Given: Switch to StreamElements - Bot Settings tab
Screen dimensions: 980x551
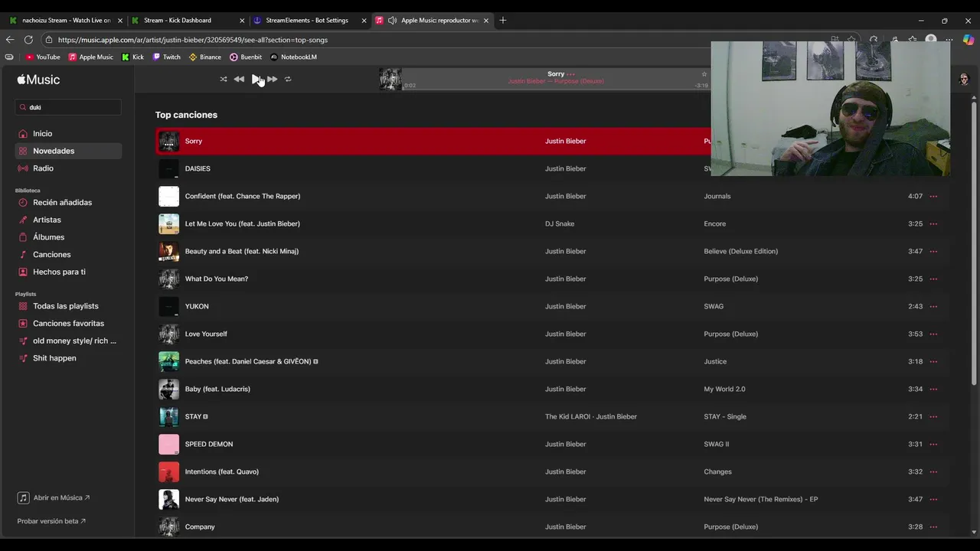Looking at the screenshot, I should click(309, 20).
